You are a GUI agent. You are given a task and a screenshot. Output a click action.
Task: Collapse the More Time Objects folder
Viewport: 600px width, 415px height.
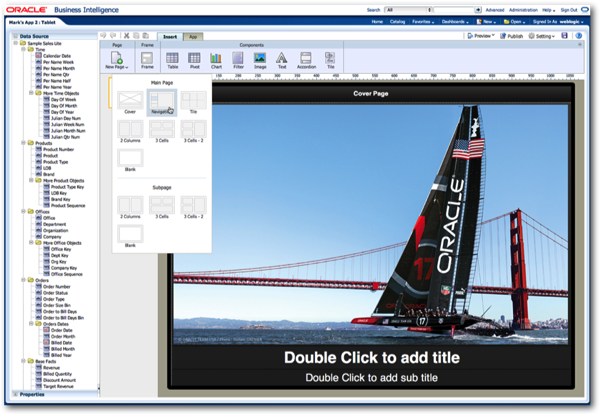pos(31,93)
